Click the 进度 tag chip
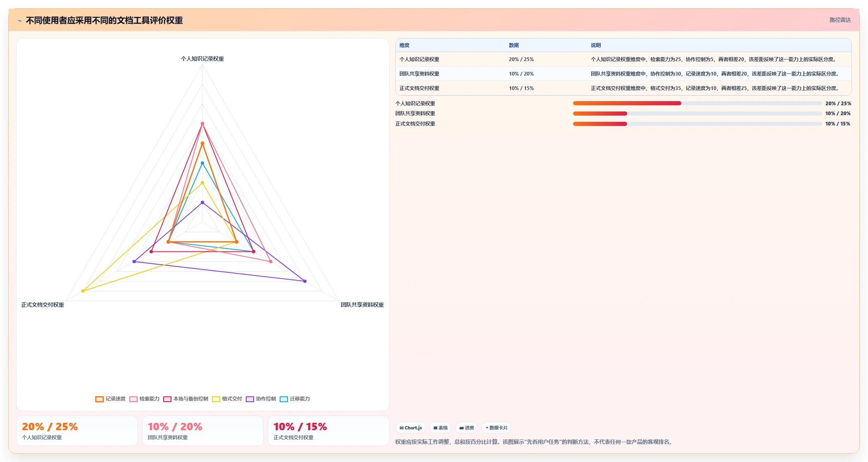 click(x=466, y=428)
